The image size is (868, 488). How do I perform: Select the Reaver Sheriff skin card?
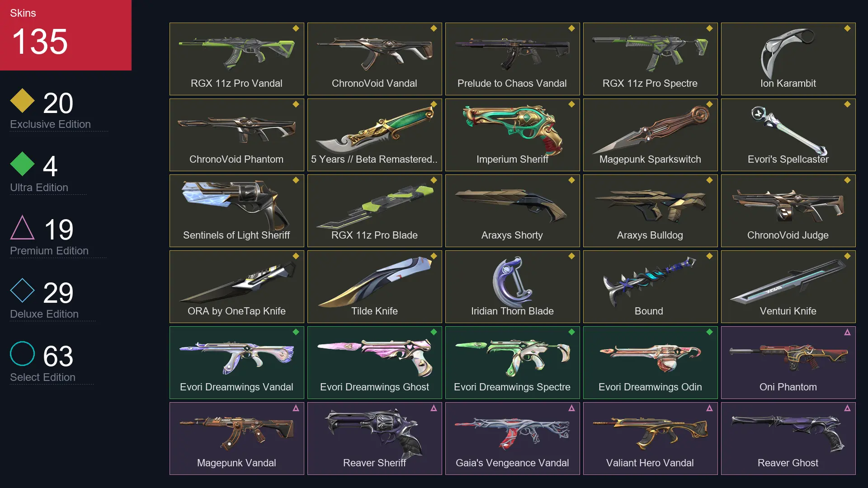(374, 438)
